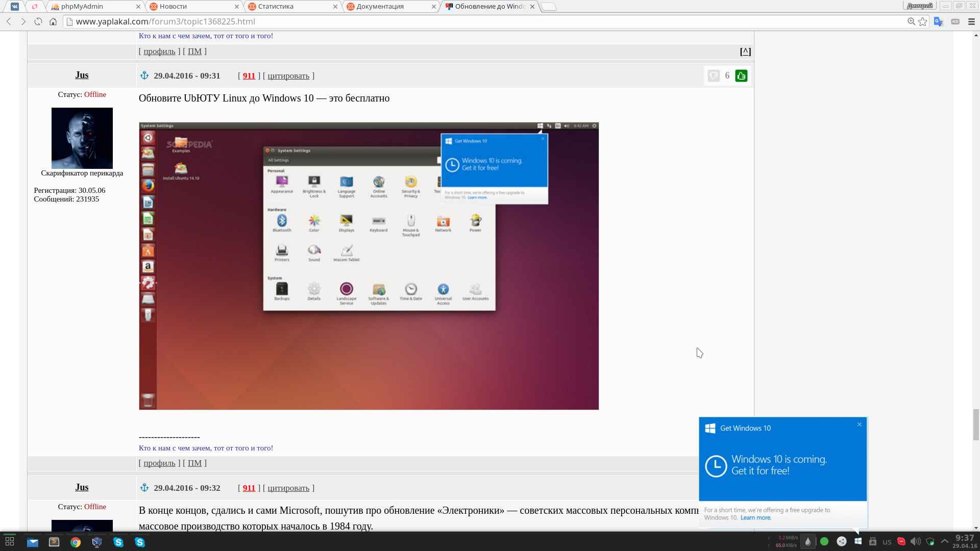Click the page vertical scrollbar thumb
The image size is (980, 551).
(976, 423)
